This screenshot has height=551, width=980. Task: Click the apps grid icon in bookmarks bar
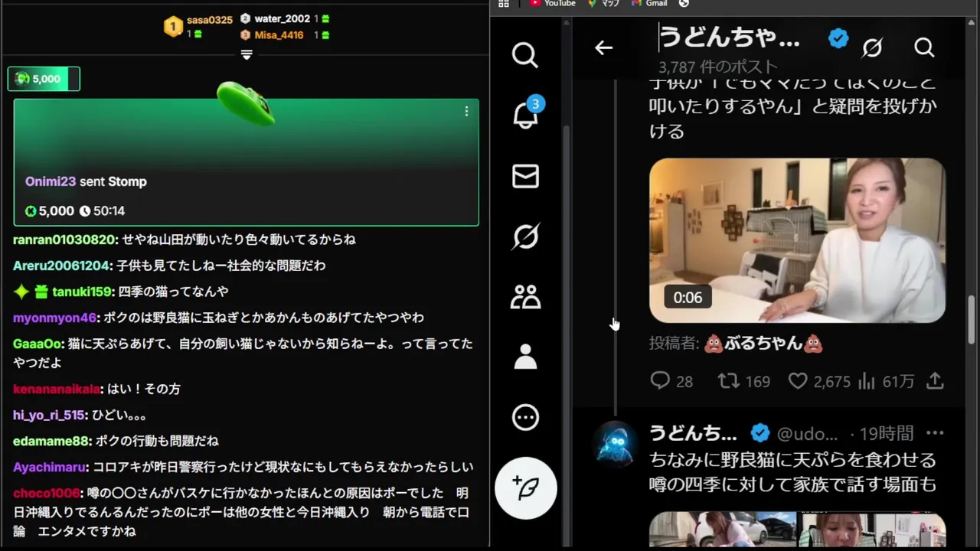pos(503,4)
